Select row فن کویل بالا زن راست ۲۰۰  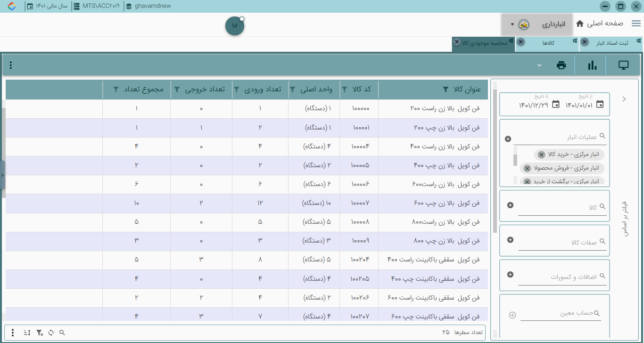point(247,109)
